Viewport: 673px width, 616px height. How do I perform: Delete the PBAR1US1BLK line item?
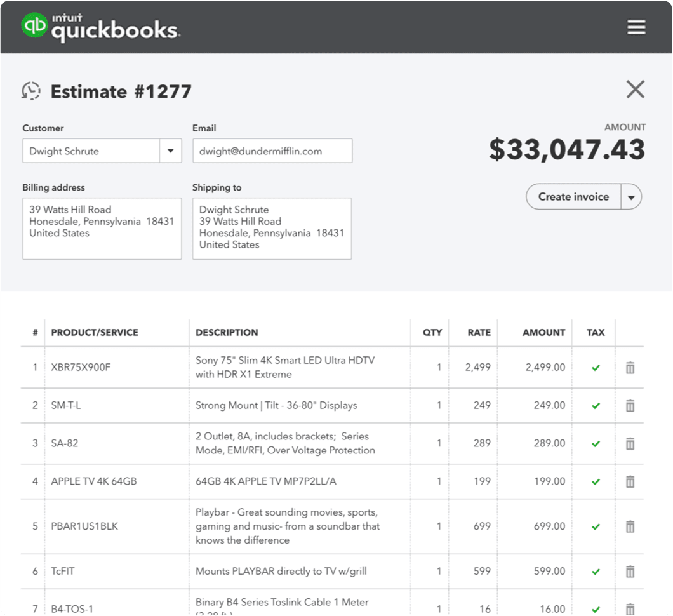pos(630,526)
